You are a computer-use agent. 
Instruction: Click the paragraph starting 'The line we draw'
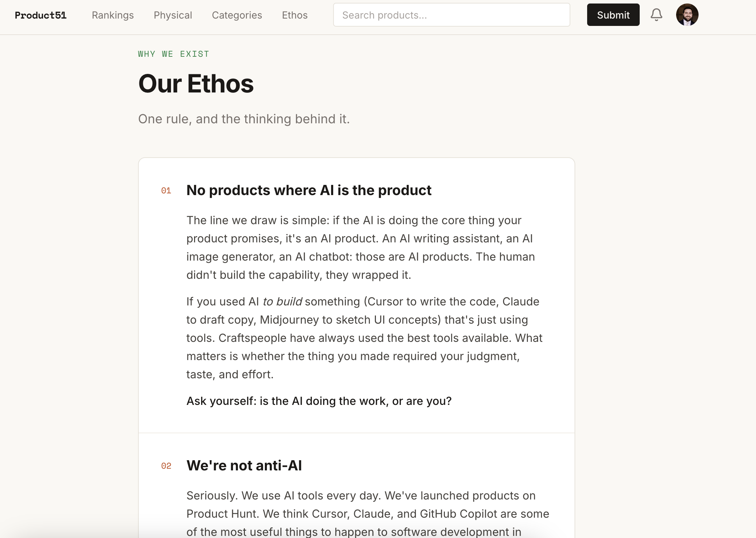(x=361, y=247)
